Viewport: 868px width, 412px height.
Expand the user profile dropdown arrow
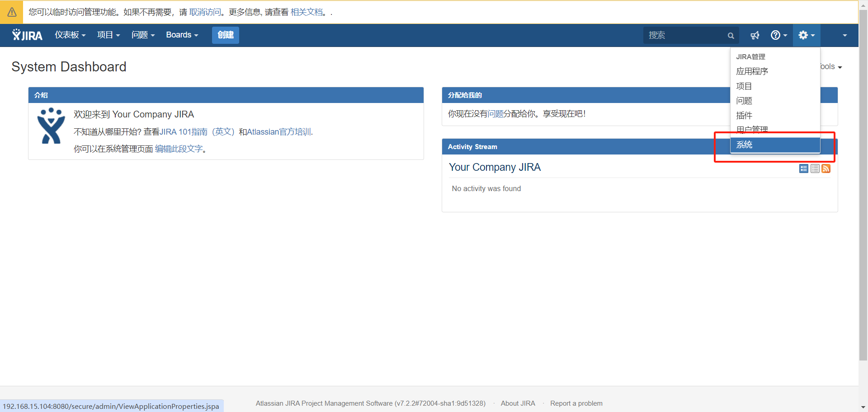[844, 35]
